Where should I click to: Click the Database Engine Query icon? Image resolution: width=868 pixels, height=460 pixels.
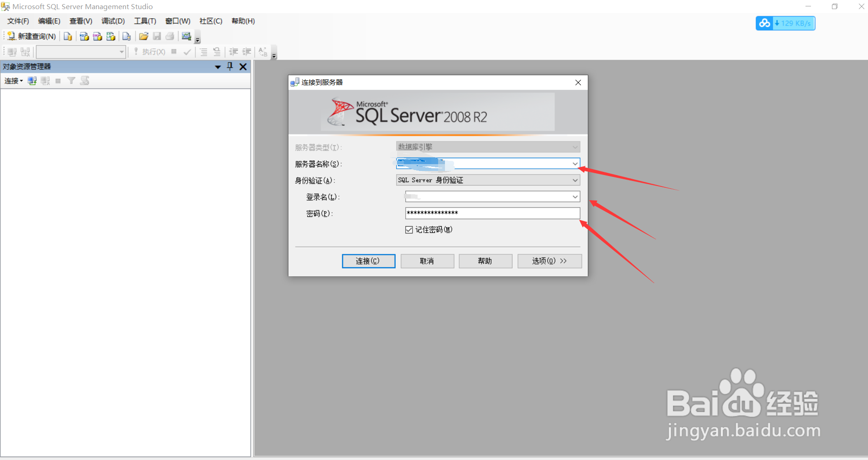click(x=68, y=36)
